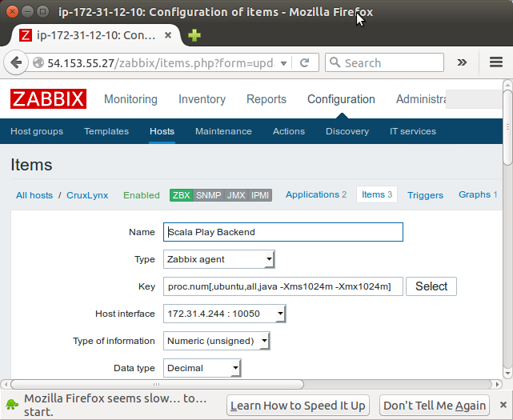The width and height of the screenshot is (513, 420).
Task: Click the horizontal scrollbar thumb
Action: coord(157,384)
